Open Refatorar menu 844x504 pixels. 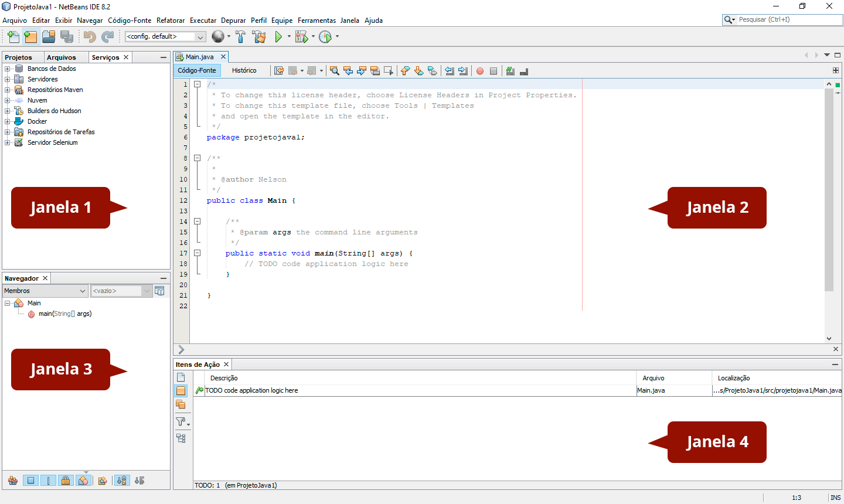point(171,21)
